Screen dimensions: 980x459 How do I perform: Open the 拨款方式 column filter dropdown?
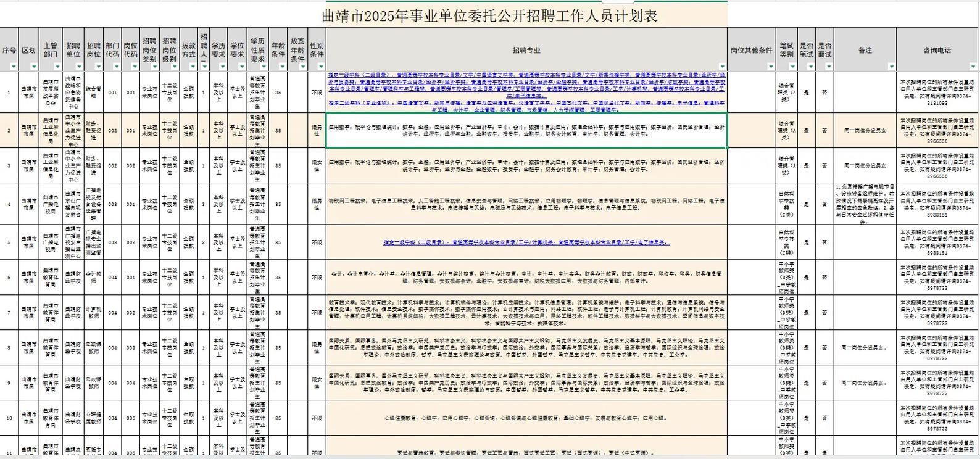194,67
